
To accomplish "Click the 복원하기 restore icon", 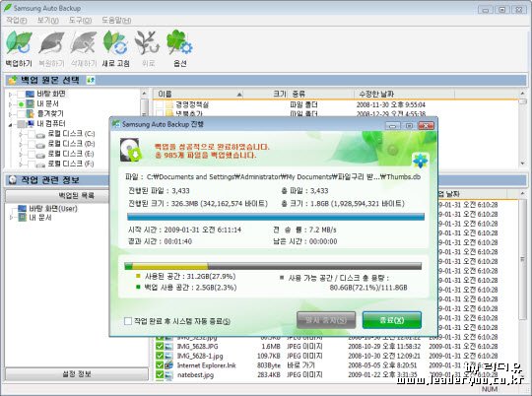I will pyautogui.click(x=51, y=43).
